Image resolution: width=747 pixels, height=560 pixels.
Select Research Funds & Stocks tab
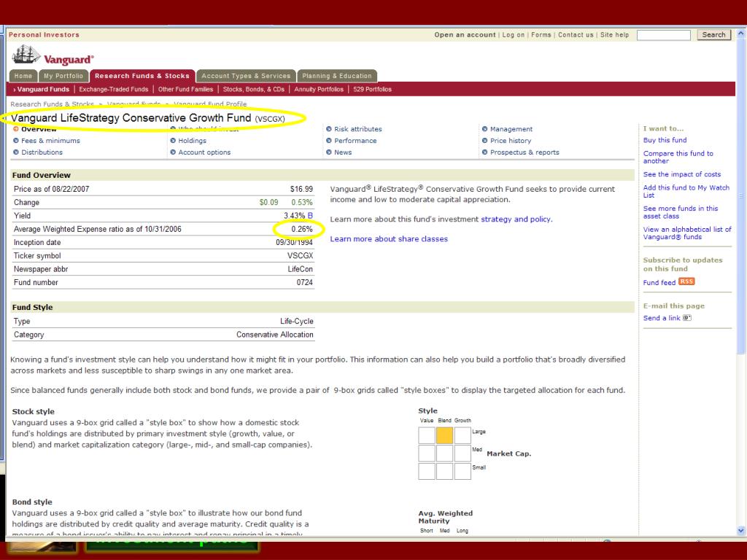point(142,76)
